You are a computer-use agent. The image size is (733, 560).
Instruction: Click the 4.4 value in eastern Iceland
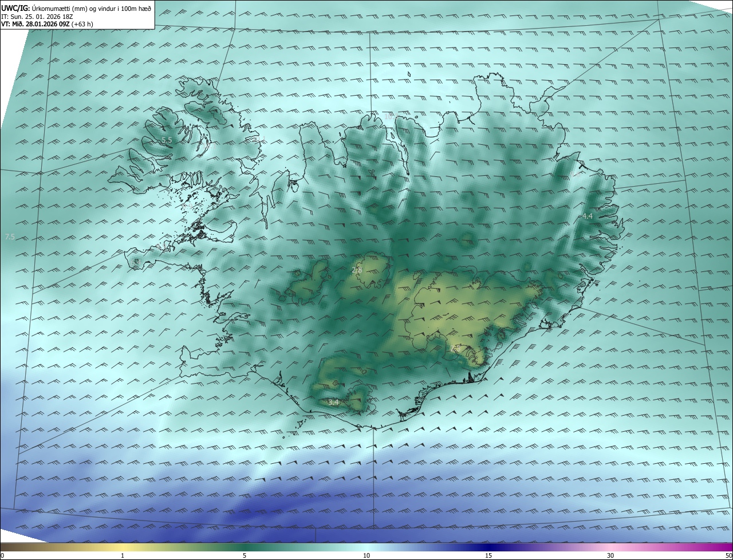tap(587, 216)
